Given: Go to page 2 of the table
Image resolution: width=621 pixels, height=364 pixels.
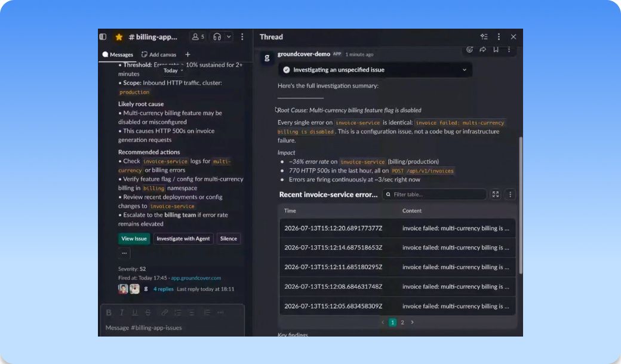Looking at the screenshot, I should click(x=402, y=322).
